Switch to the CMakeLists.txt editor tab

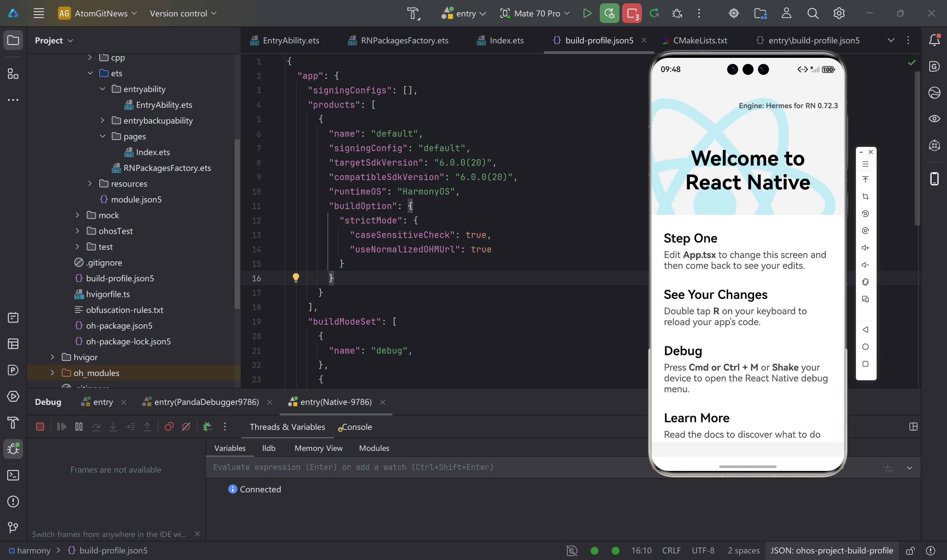coord(699,40)
